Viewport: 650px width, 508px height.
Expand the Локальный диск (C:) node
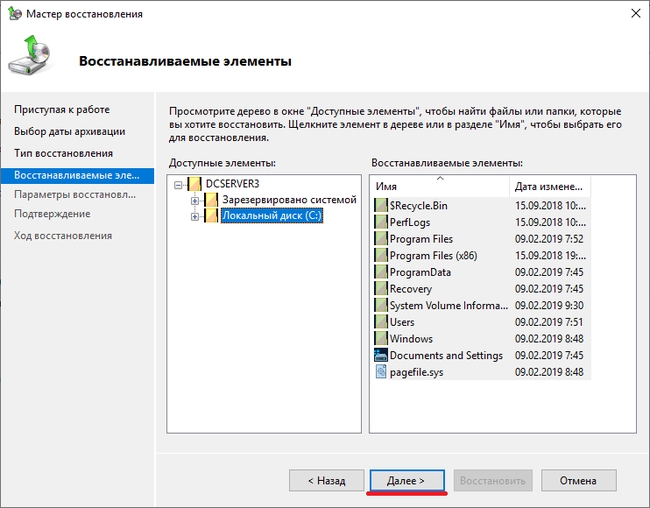[x=195, y=216]
